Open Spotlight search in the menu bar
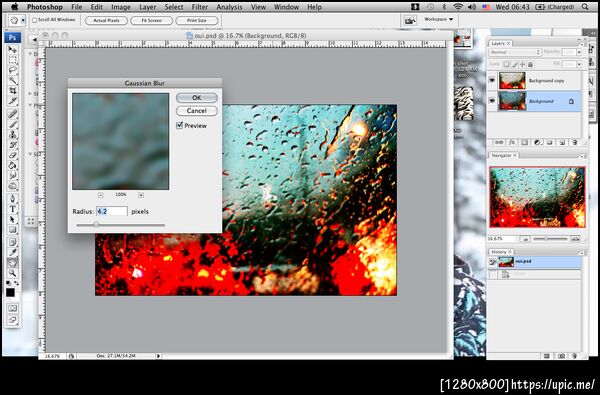 585,7
